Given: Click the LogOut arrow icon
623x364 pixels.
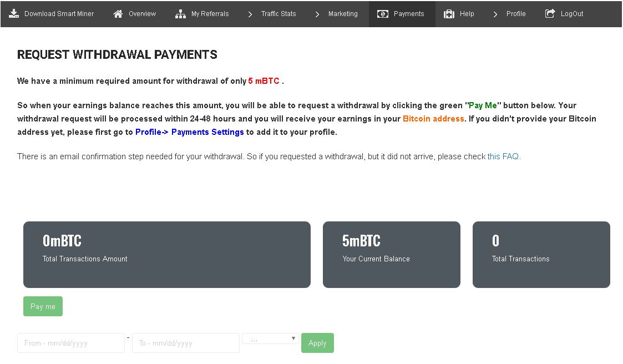Looking at the screenshot, I should pyautogui.click(x=550, y=13).
